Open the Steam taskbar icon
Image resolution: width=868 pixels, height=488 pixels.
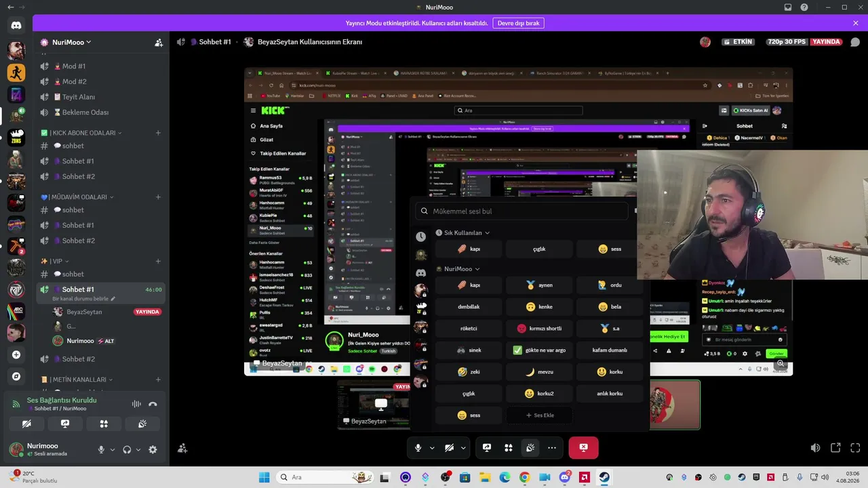(x=604, y=477)
